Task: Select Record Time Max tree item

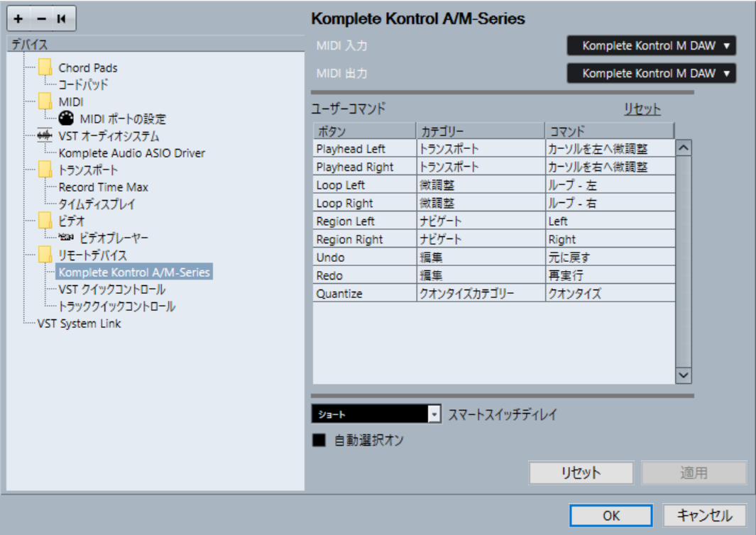Action: [x=103, y=187]
